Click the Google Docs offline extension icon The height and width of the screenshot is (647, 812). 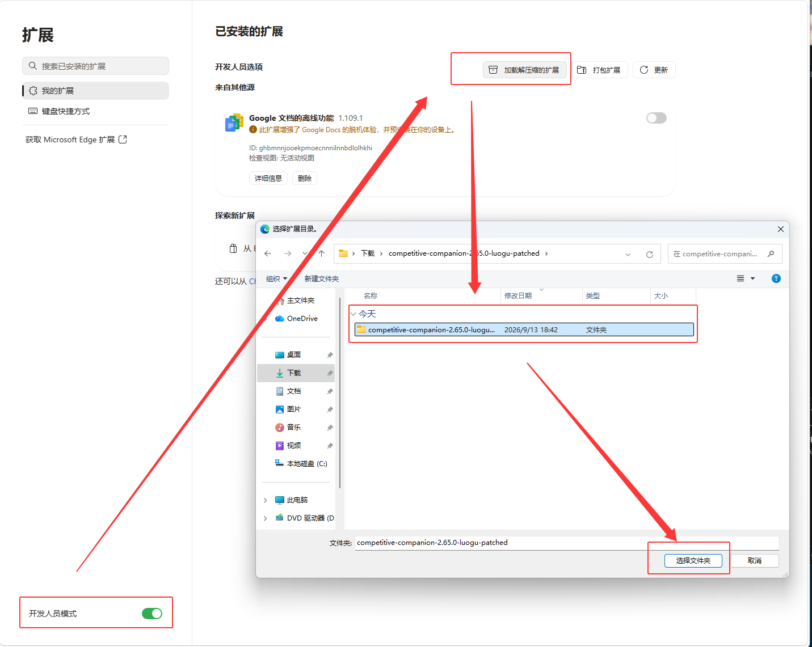tap(234, 122)
